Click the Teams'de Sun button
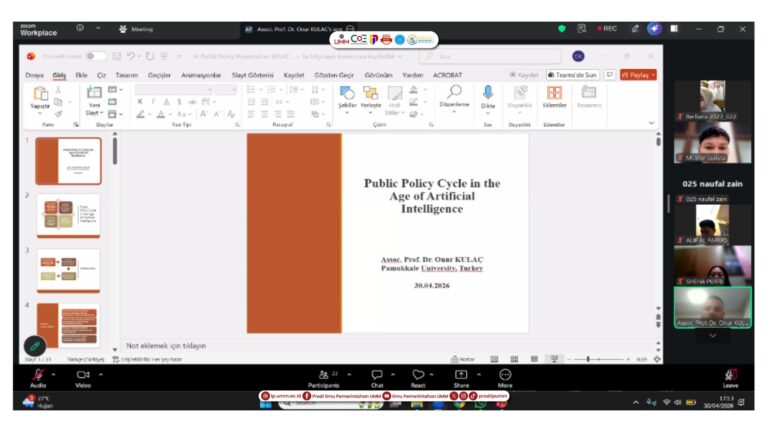This screenshot has height=432, width=768. click(573, 75)
